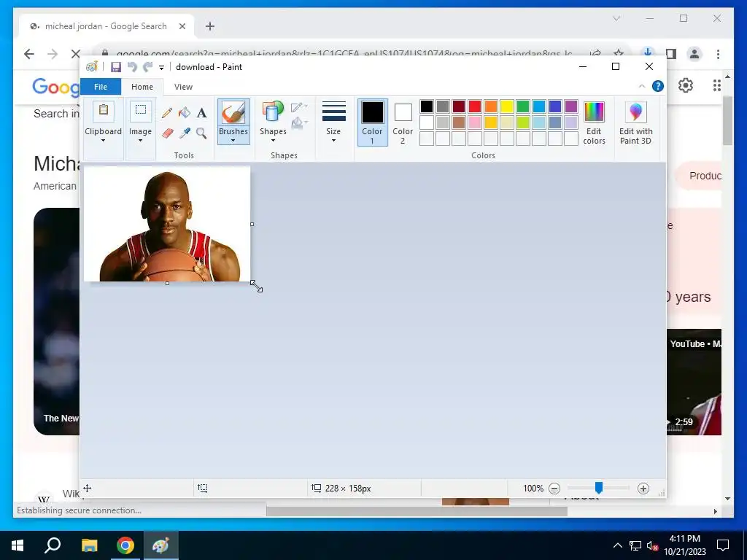Select Color 2 background button
The image size is (747, 560).
pyautogui.click(x=403, y=122)
